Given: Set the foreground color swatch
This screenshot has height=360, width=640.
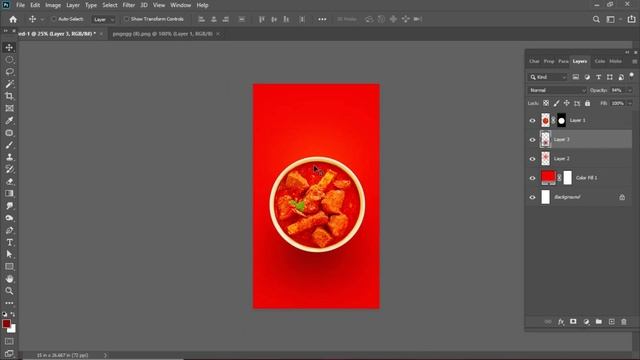Looking at the screenshot, I should click(6, 324).
